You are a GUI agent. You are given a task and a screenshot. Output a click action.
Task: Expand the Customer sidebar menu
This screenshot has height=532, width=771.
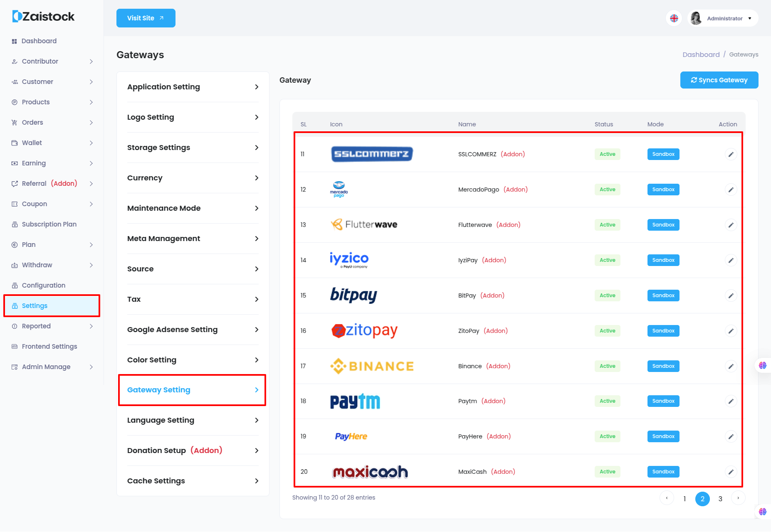(x=52, y=82)
